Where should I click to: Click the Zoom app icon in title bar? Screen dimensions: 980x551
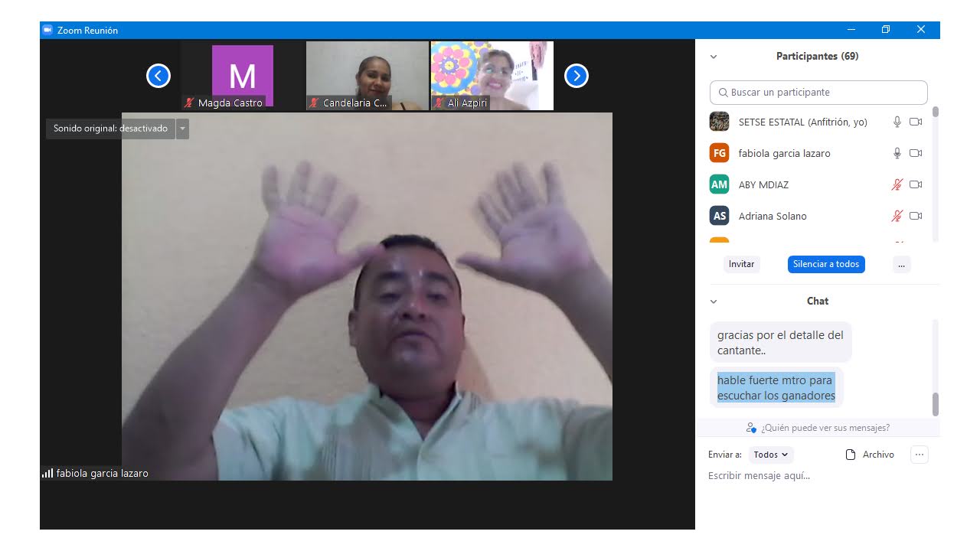click(x=47, y=30)
